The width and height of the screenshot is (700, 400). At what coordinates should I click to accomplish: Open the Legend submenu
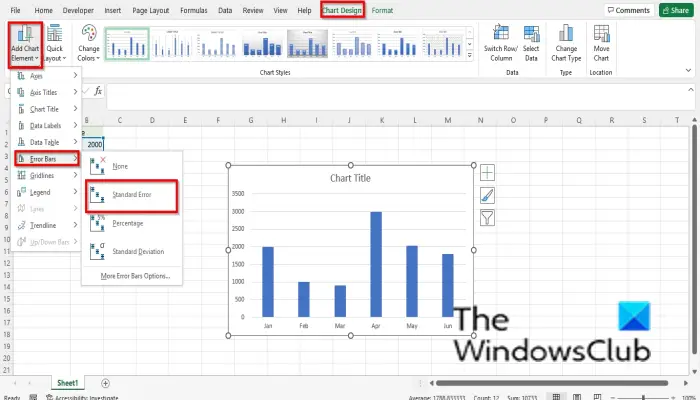click(46, 192)
